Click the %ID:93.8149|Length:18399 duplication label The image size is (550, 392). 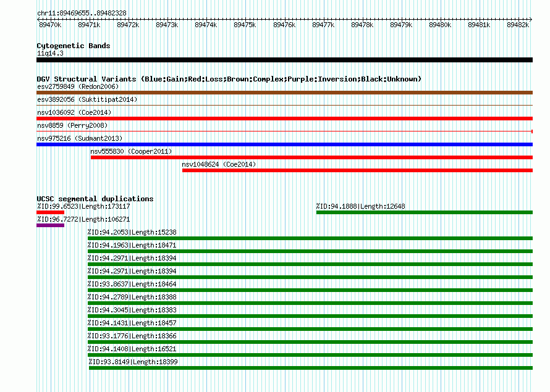click(x=133, y=362)
